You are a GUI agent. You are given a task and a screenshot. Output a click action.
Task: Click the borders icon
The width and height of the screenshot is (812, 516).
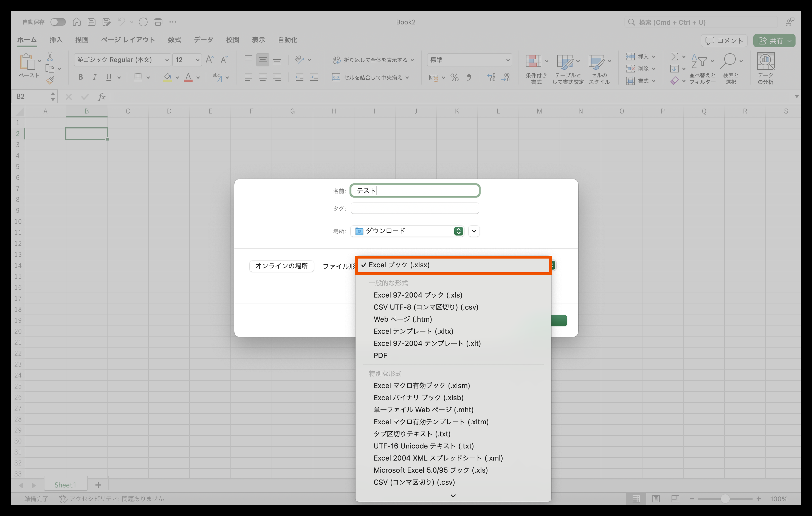(x=138, y=77)
